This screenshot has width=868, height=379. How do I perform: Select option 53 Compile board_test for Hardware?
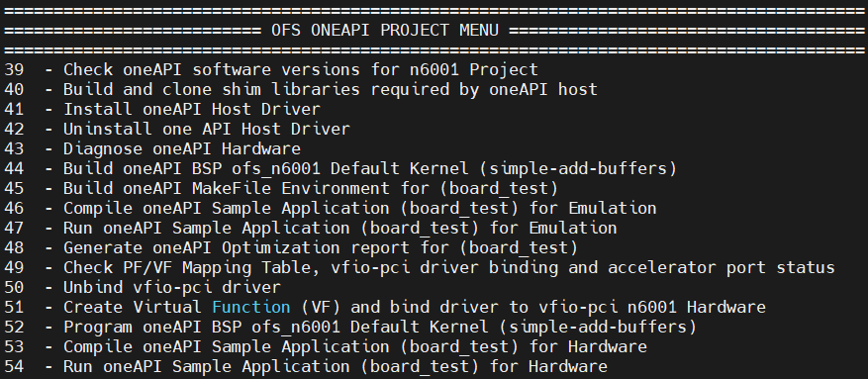tap(326, 347)
